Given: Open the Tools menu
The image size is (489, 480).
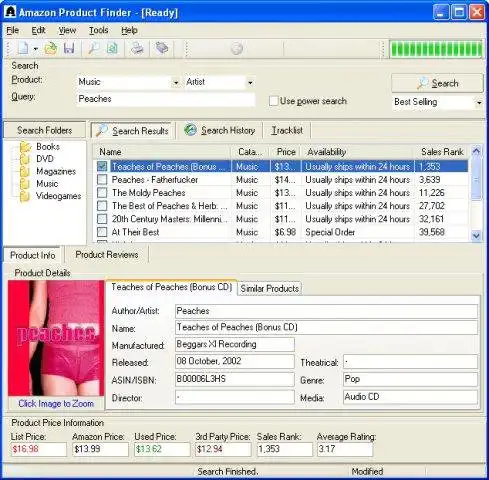Looking at the screenshot, I should tap(99, 30).
